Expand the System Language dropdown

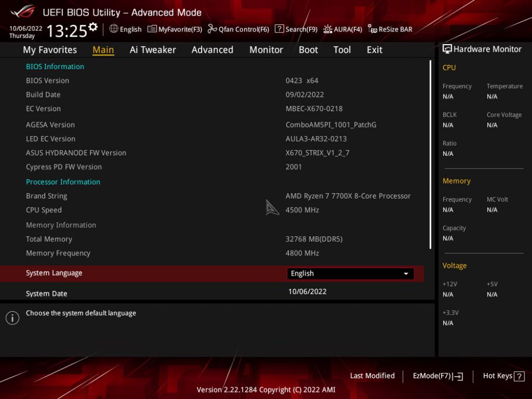(350, 273)
